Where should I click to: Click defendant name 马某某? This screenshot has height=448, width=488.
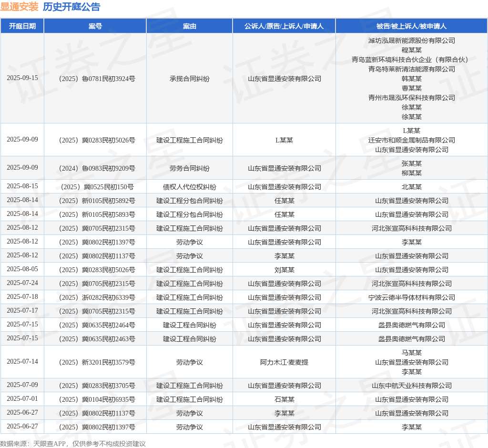pyautogui.click(x=411, y=353)
